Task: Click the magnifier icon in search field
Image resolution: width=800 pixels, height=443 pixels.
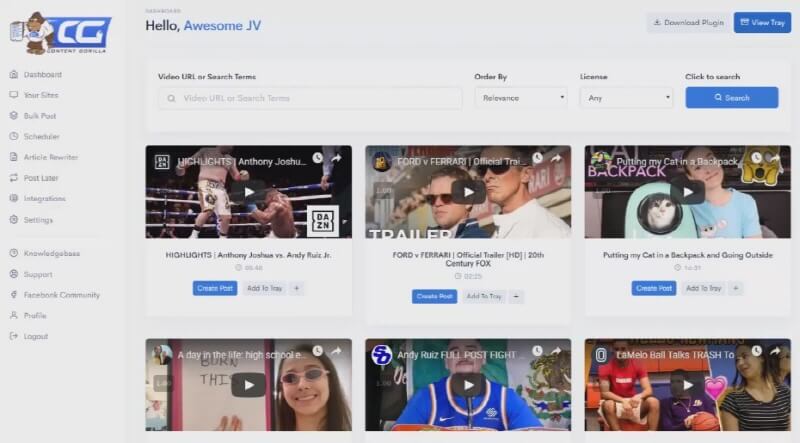Action: (171, 98)
